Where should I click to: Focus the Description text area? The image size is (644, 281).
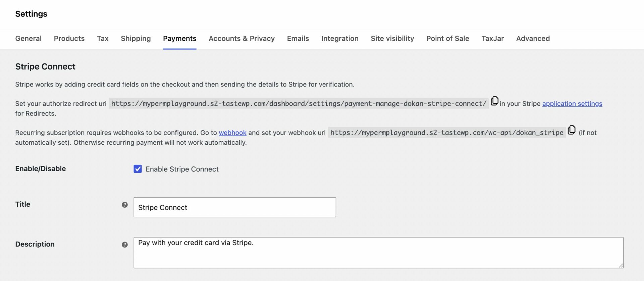pos(379,253)
